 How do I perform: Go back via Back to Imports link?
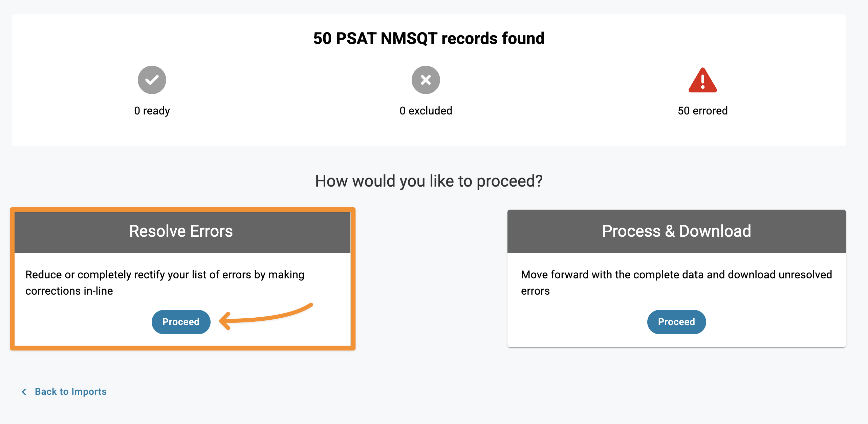click(x=70, y=392)
